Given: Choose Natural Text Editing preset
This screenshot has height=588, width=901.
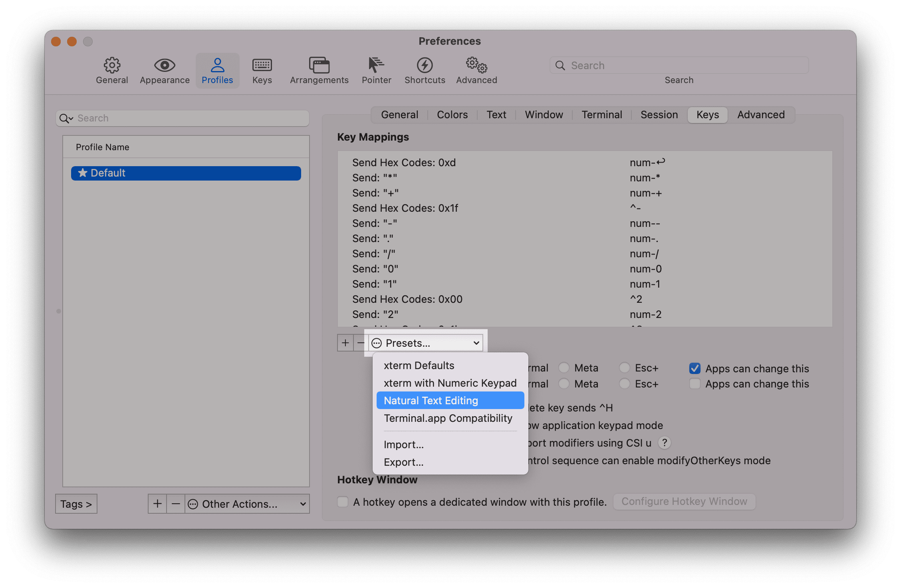Looking at the screenshot, I should (450, 401).
